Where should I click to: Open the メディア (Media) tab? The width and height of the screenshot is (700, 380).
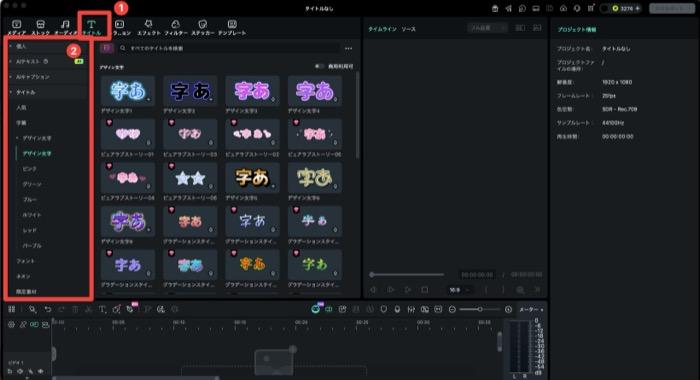17,27
